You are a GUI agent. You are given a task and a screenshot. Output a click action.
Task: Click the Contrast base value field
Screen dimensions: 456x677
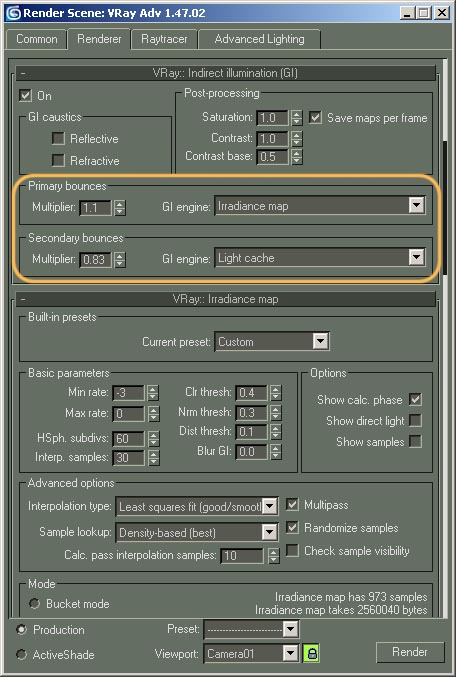pyautogui.click(x=272, y=157)
